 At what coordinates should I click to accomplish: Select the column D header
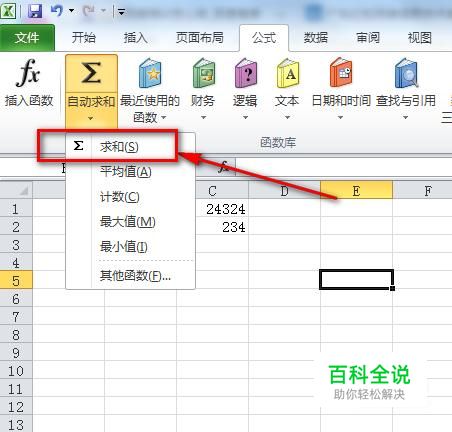pos(284,191)
